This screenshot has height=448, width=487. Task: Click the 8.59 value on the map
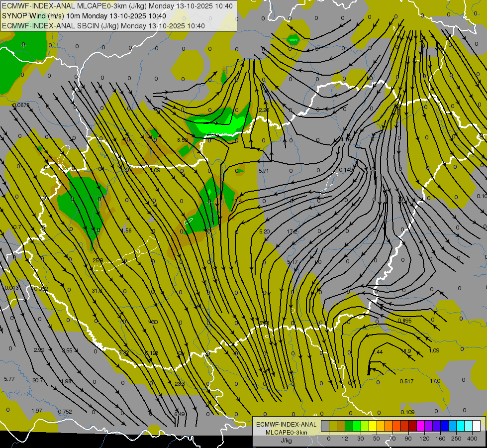[183, 140]
